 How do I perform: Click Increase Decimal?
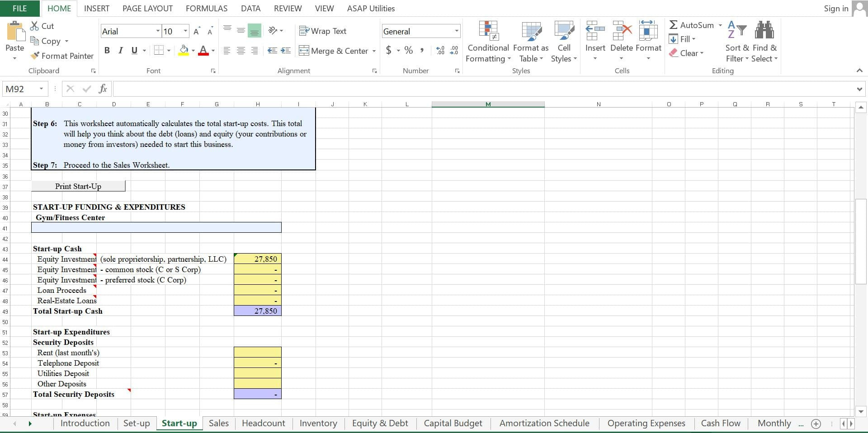coord(440,50)
